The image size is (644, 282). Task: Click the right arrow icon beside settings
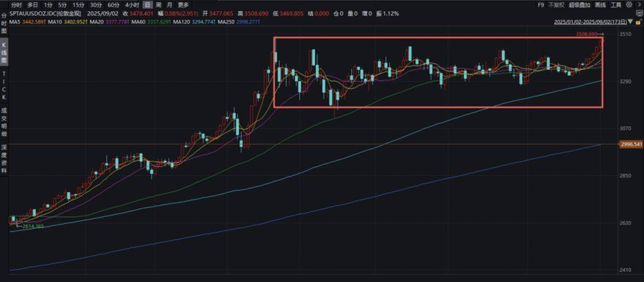tap(638, 5)
